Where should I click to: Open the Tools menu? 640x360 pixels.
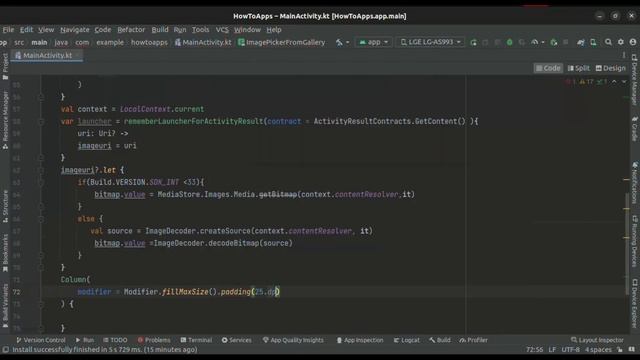[200, 29]
